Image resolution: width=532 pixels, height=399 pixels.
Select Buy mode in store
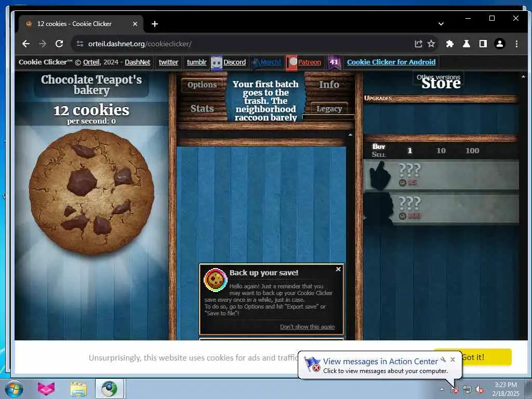(x=379, y=147)
